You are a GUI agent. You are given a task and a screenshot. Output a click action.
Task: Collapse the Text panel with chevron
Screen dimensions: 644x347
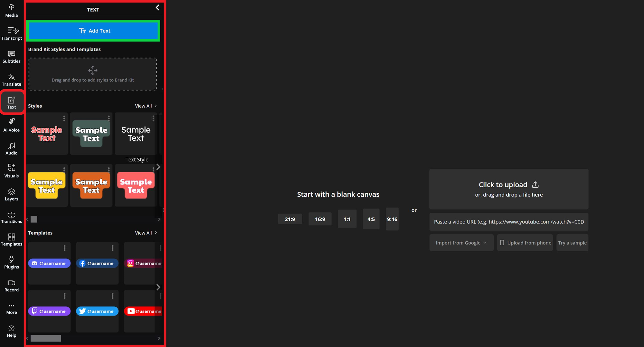pyautogui.click(x=157, y=8)
